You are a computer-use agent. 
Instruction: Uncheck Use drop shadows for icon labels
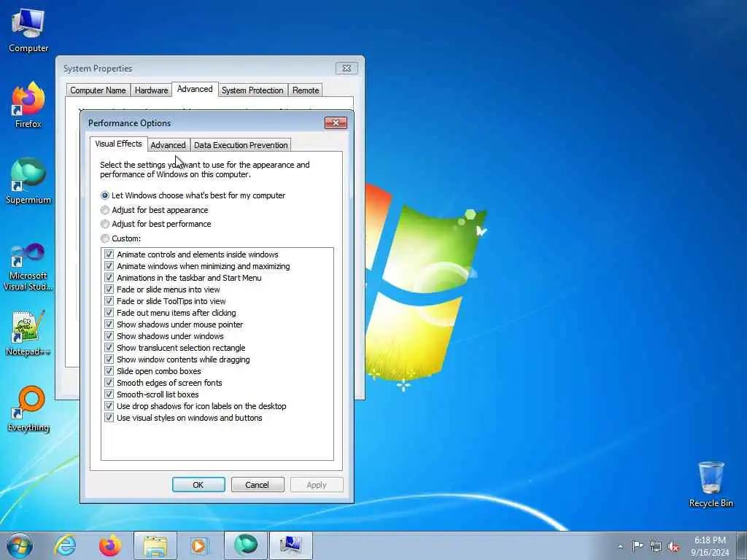109,406
